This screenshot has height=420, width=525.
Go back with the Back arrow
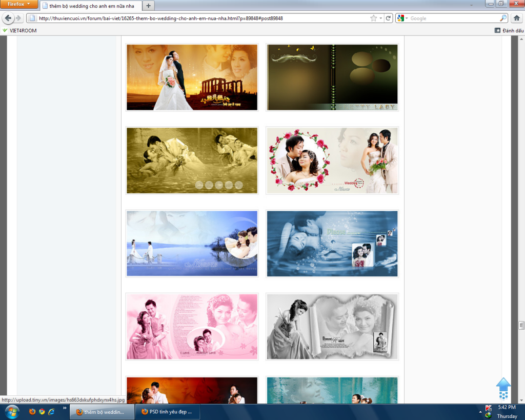pyautogui.click(x=8, y=18)
